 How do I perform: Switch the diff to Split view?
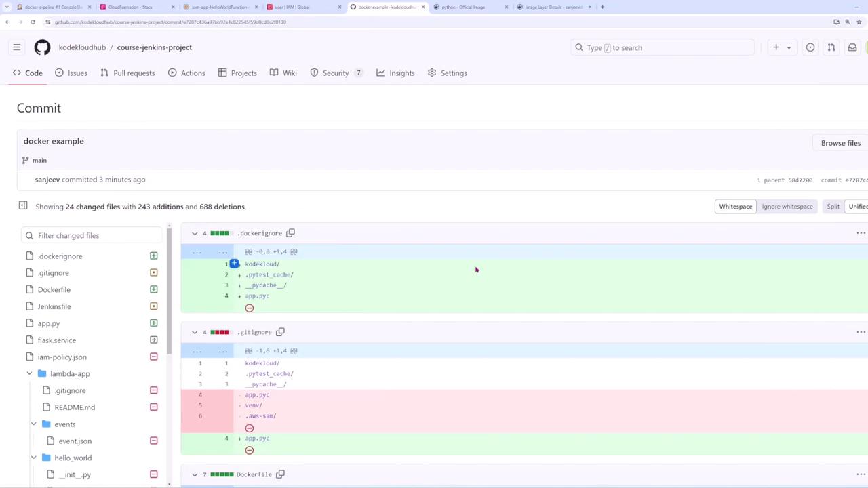click(x=833, y=207)
